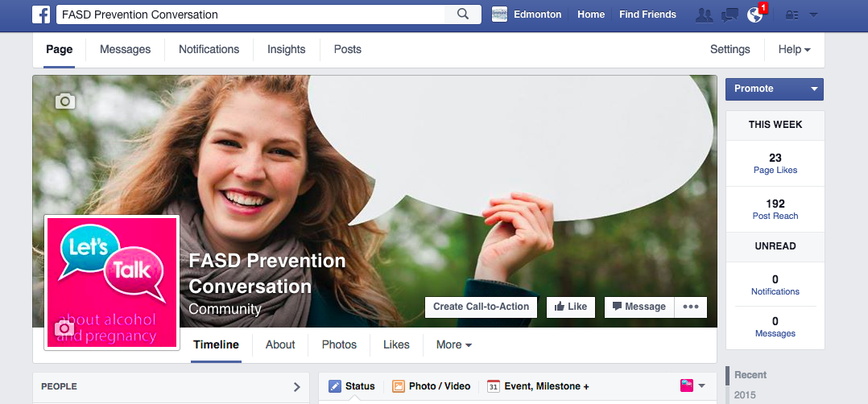Open friend requests icon in top bar
This screenshot has height=404, width=868.
(x=704, y=14)
